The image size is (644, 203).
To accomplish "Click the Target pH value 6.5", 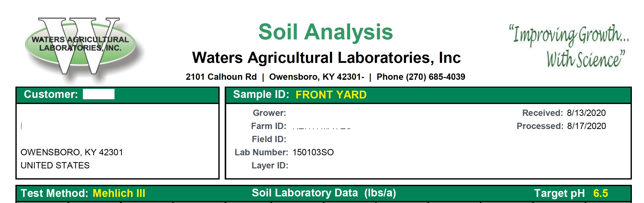I will (x=601, y=193).
